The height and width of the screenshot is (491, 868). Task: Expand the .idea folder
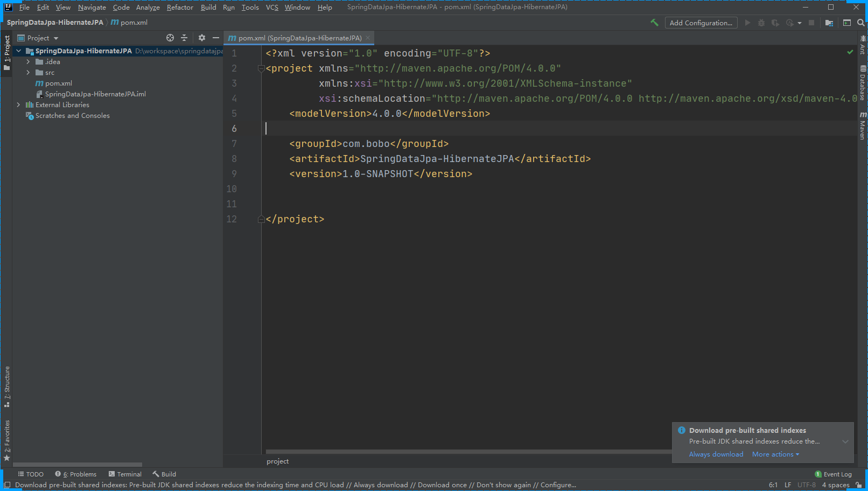28,62
